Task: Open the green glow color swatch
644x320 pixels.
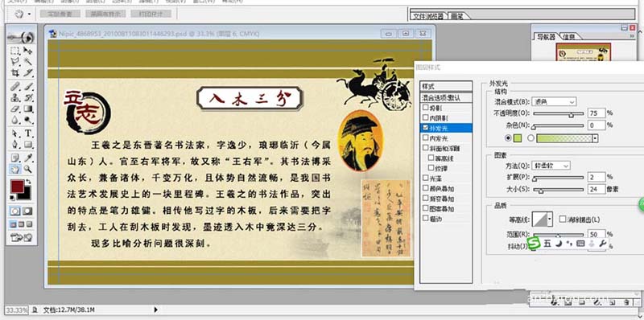Action: point(518,138)
